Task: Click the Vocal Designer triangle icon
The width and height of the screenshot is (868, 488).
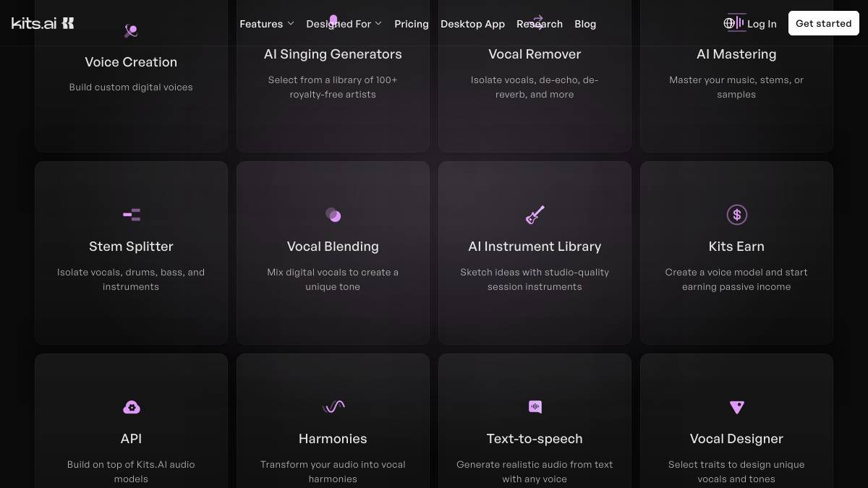Action: coord(736,407)
